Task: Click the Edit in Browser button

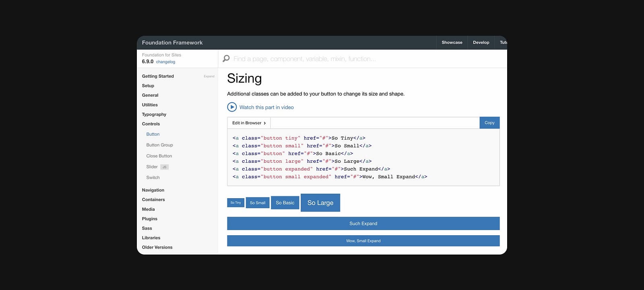Action: click(x=249, y=123)
